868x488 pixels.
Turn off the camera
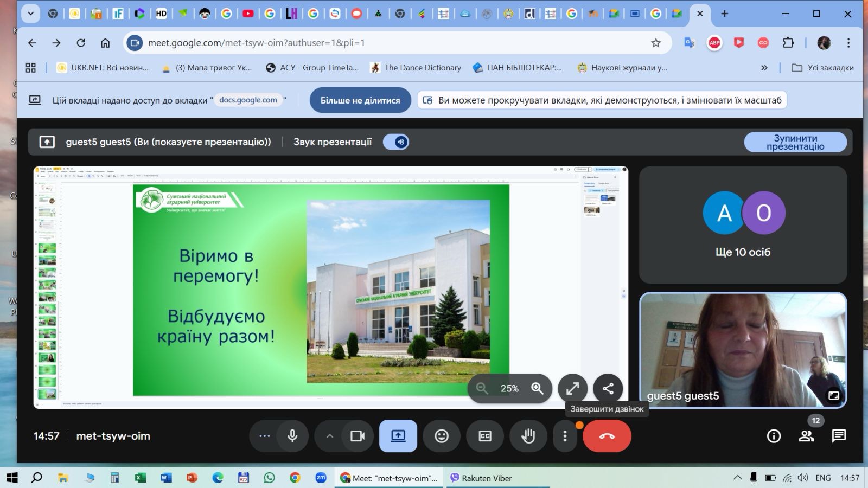click(x=358, y=436)
